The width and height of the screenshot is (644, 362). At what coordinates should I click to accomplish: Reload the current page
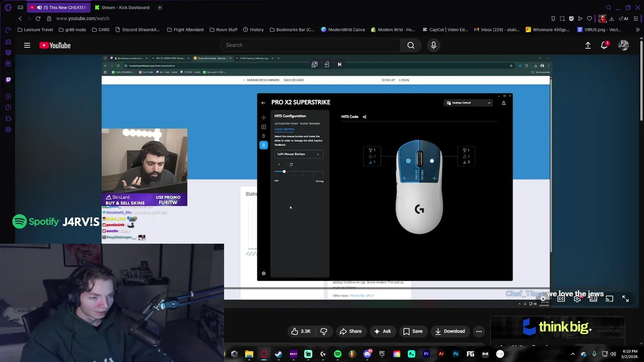(x=38, y=19)
